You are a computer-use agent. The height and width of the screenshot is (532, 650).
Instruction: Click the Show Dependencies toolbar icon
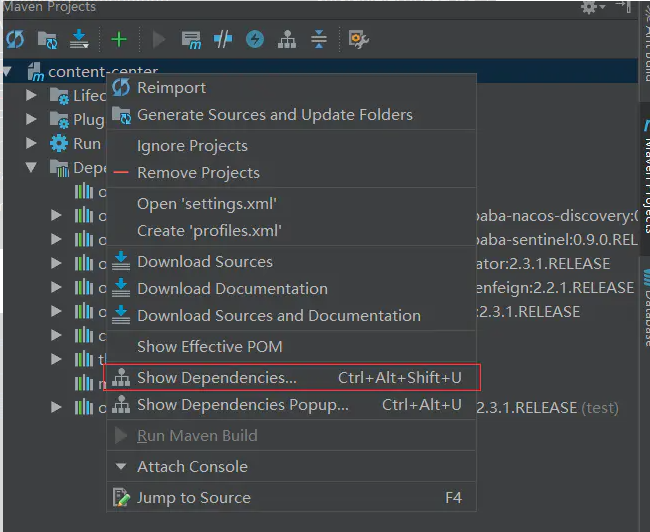[x=287, y=40]
